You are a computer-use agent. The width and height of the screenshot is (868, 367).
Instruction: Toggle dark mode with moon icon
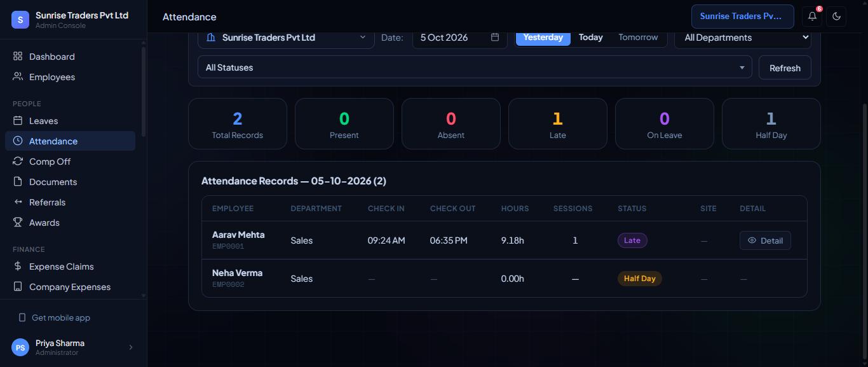tap(836, 17)
